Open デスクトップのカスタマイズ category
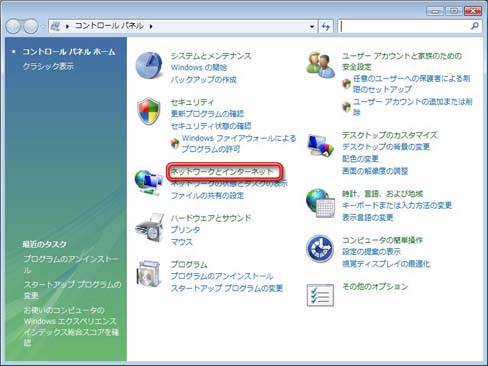The height and width of the screenshot is (366, 488). point(390,135)
